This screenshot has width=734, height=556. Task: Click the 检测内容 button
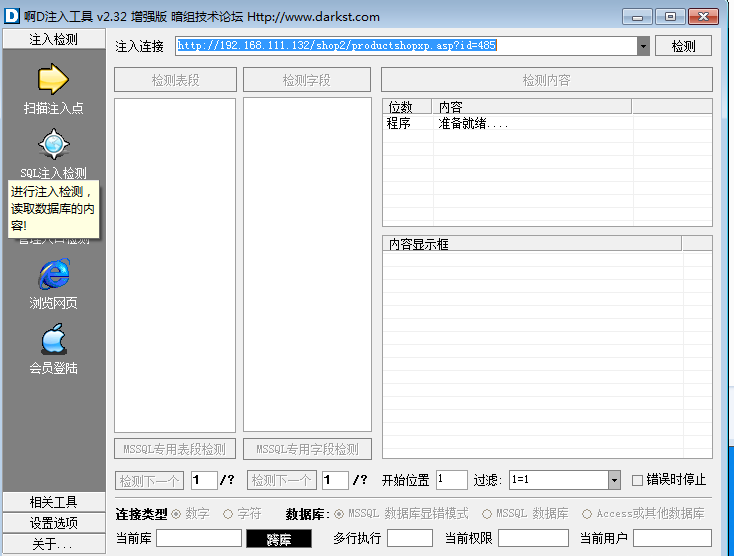(547, 80)
